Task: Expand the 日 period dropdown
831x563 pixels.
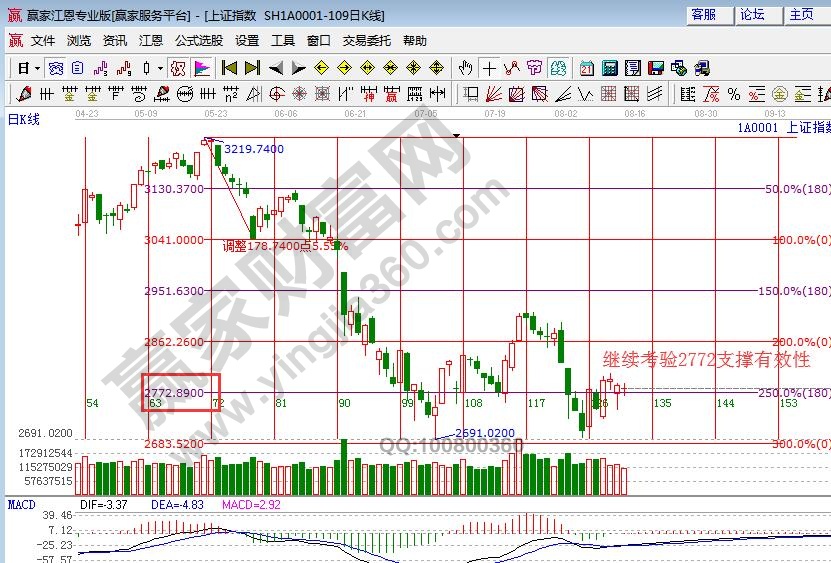Action: click(37, 69)
